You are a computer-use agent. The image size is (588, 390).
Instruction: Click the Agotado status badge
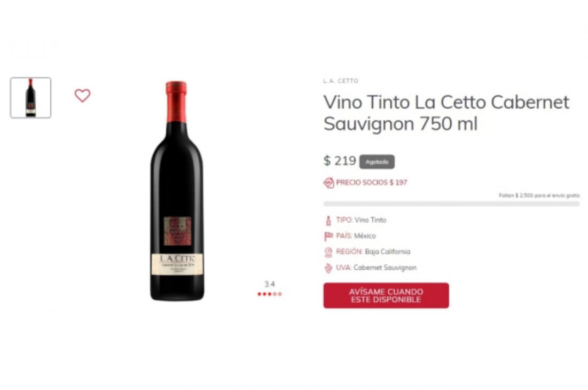click(377, 162)
